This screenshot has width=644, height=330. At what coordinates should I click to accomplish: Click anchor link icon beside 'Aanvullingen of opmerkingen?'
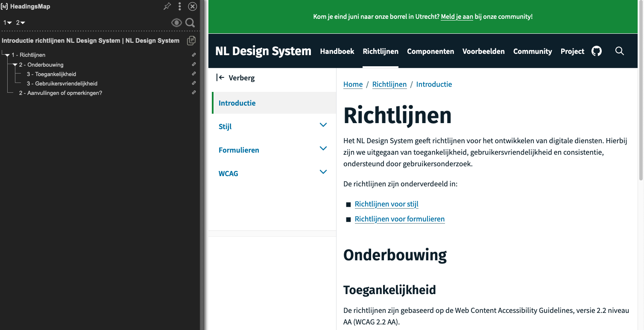(x=194, y=92)
